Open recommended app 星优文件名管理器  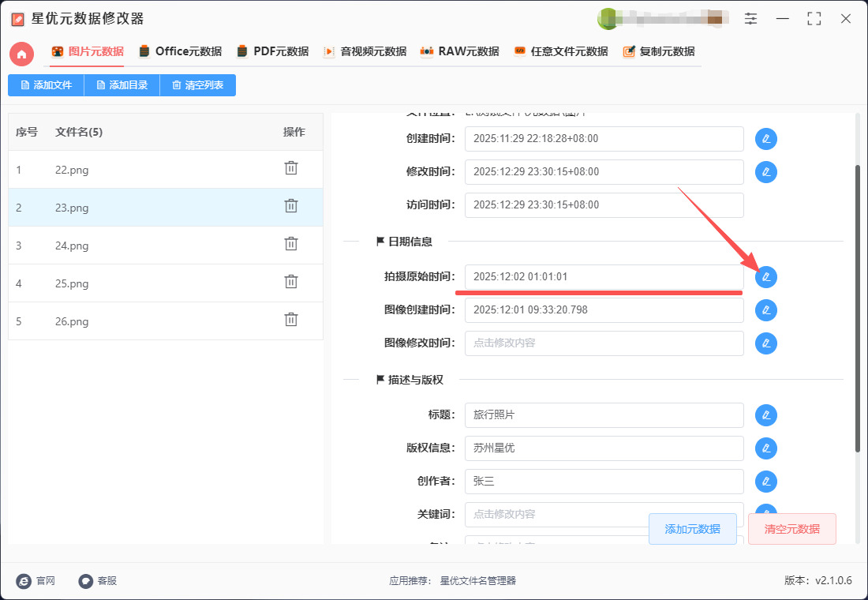[x=477, y=580]
